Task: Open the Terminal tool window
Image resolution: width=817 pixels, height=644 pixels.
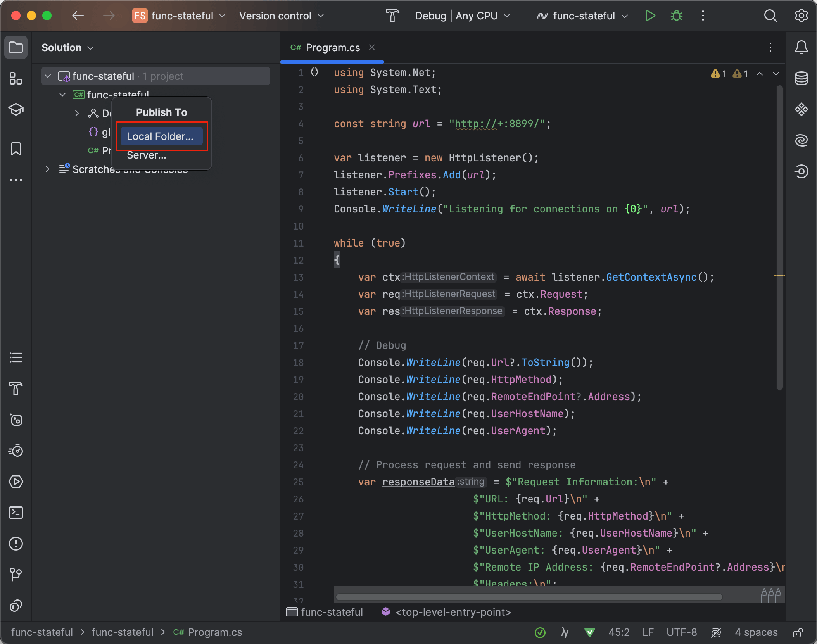Action: click(x=16, y=513)
